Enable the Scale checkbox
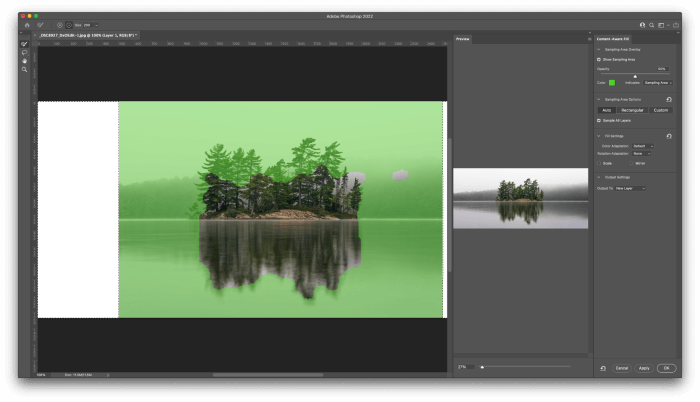This screenshot has height=402, width=700. tap(599, 163)
